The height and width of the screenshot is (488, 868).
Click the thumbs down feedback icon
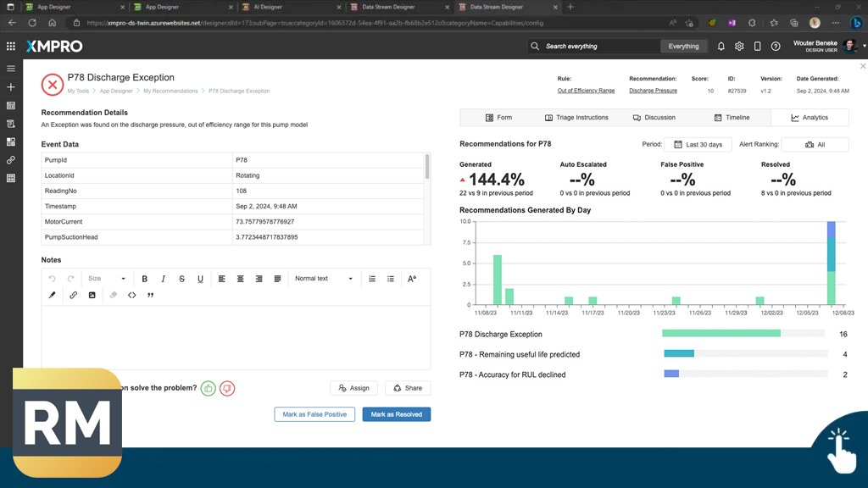tap(227, 388)
